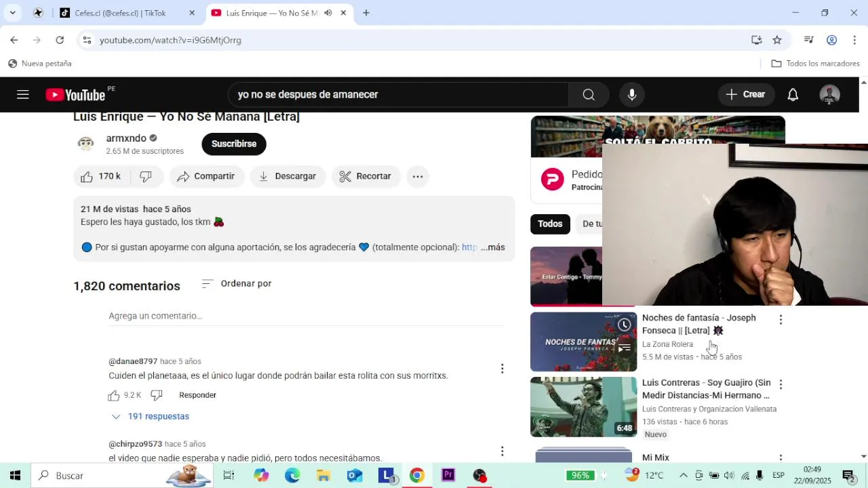Click the search magnifier button
Viewport: 868px width, 488px height.
point(589,94)
